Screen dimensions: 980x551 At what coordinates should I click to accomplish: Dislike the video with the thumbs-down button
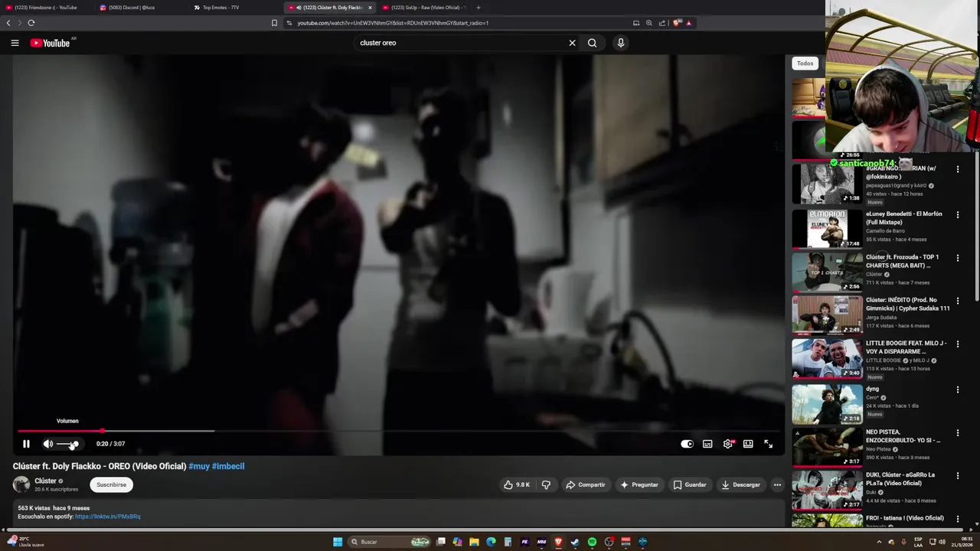pyautogui.click(x=546, y=484)
